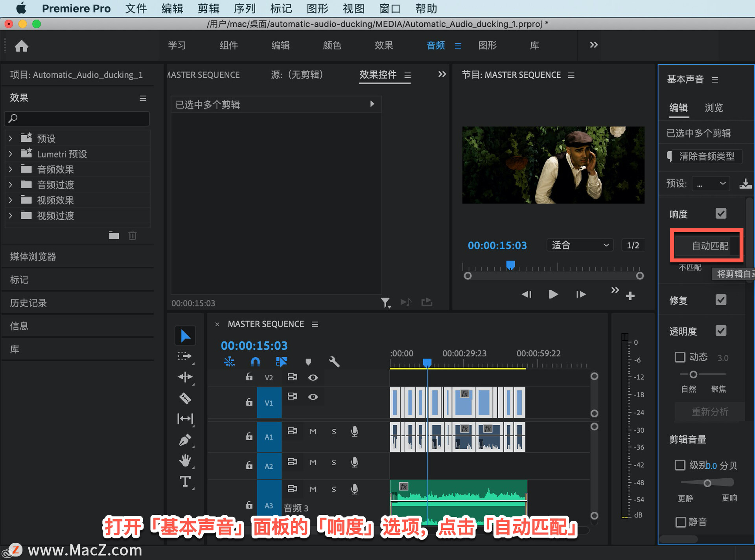Expand the Lumetri 预设 folder
This screenshot has width=755, height=560.
tap(11, 154)
